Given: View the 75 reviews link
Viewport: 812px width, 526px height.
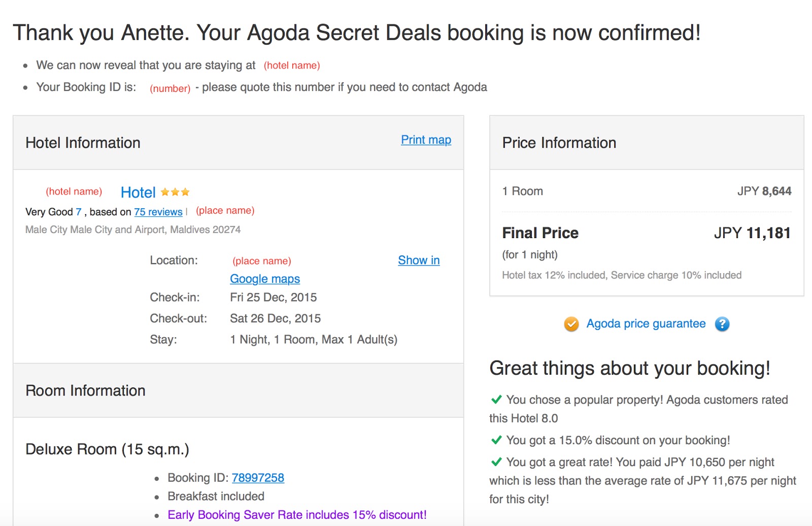Looking at the screenshot, I should (x=158, y=212).
